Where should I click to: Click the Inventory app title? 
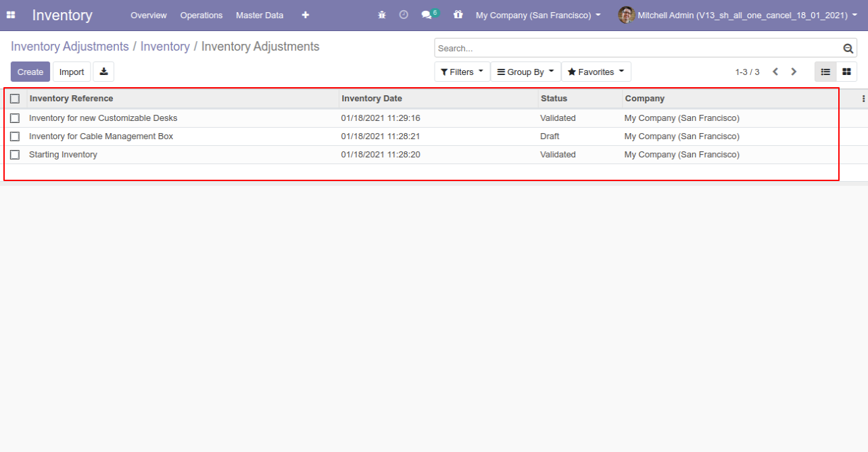point(62,15)
